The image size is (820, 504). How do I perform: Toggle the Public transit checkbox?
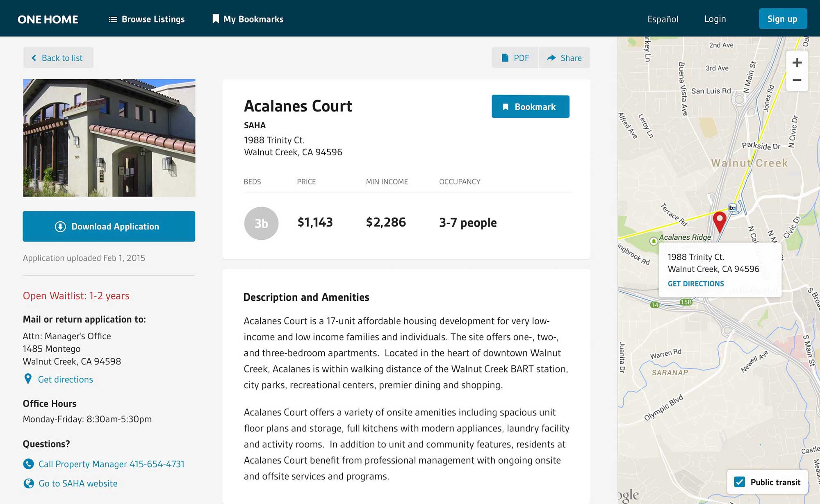tap(740, 482)
